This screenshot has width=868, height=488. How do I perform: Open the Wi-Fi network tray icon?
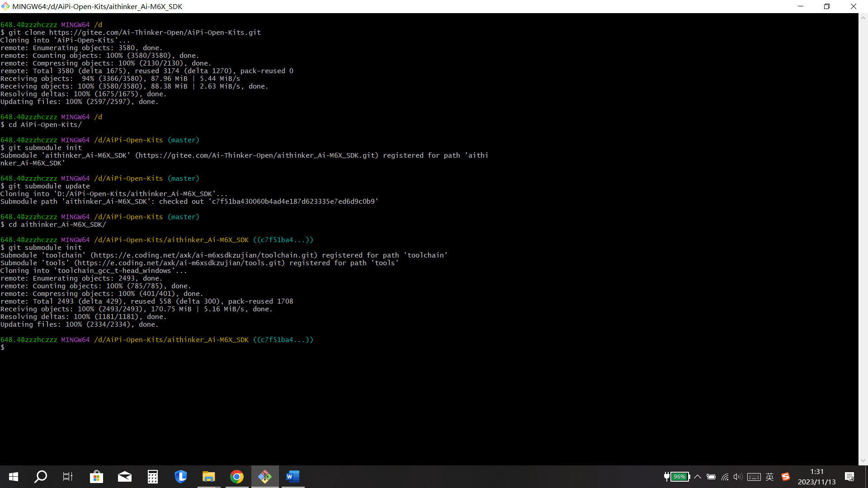click(725, 477)
